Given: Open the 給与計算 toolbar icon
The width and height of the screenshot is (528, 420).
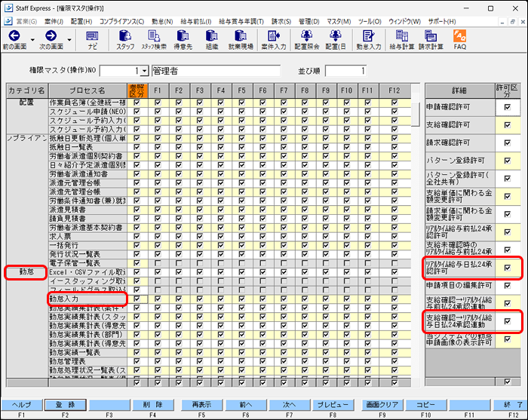Looking at the screenshot, I should (x=402, y=40).
